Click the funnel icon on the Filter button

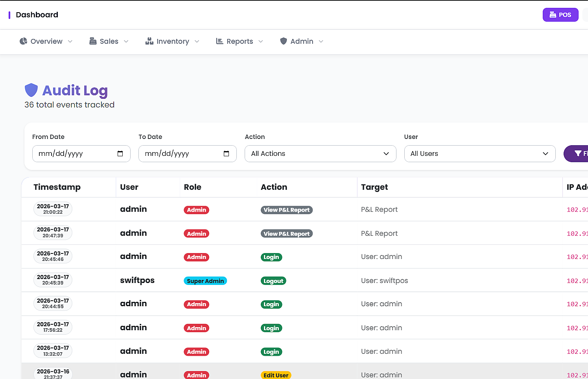(577, 153)
